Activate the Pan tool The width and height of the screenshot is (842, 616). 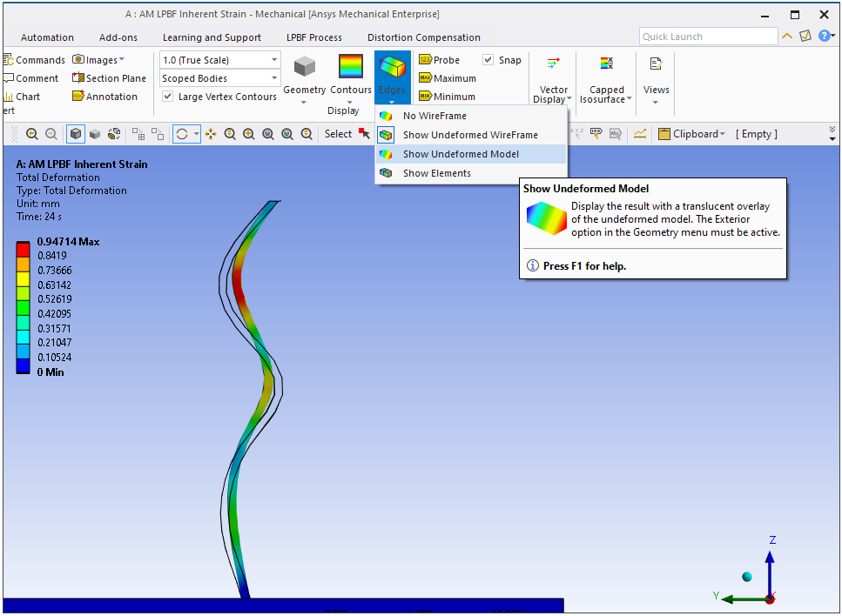coord(211,134)
